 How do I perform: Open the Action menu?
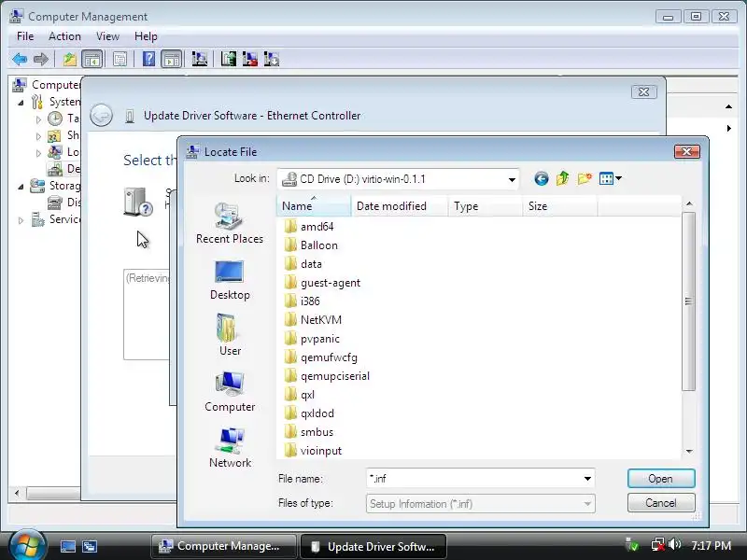tap(64, 36)
